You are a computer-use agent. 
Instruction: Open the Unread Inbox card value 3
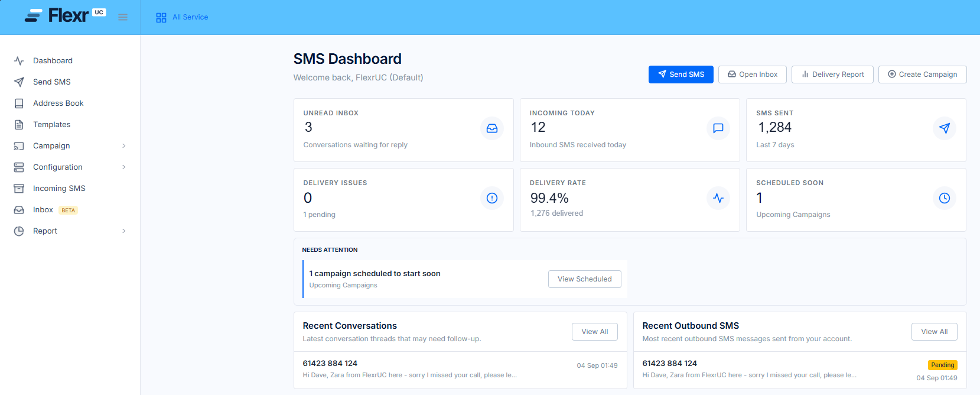point(308,128)
